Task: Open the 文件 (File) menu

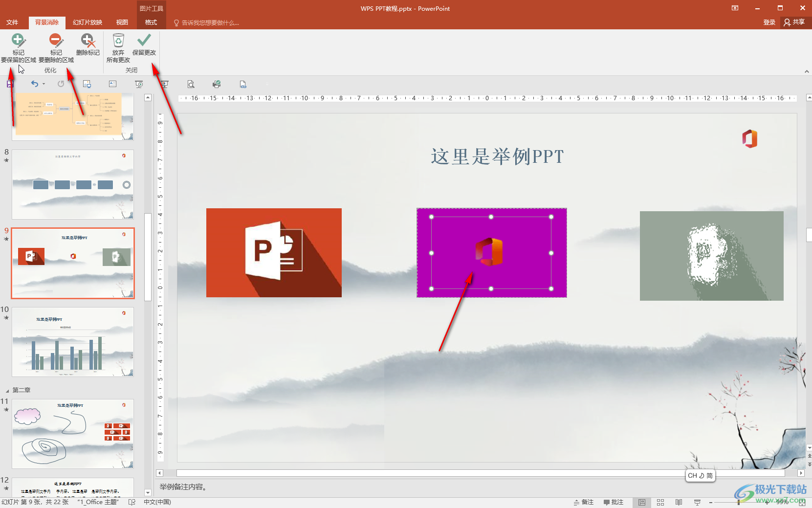Action: coord(12,22)
